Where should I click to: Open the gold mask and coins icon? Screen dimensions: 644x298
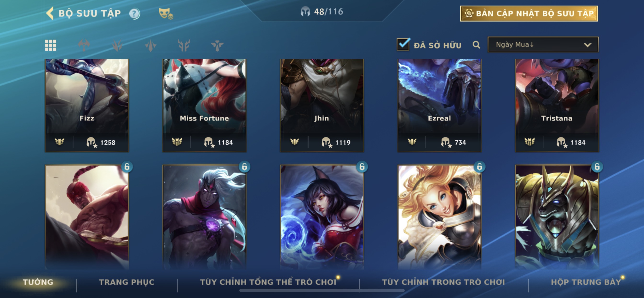coord(166,13)
